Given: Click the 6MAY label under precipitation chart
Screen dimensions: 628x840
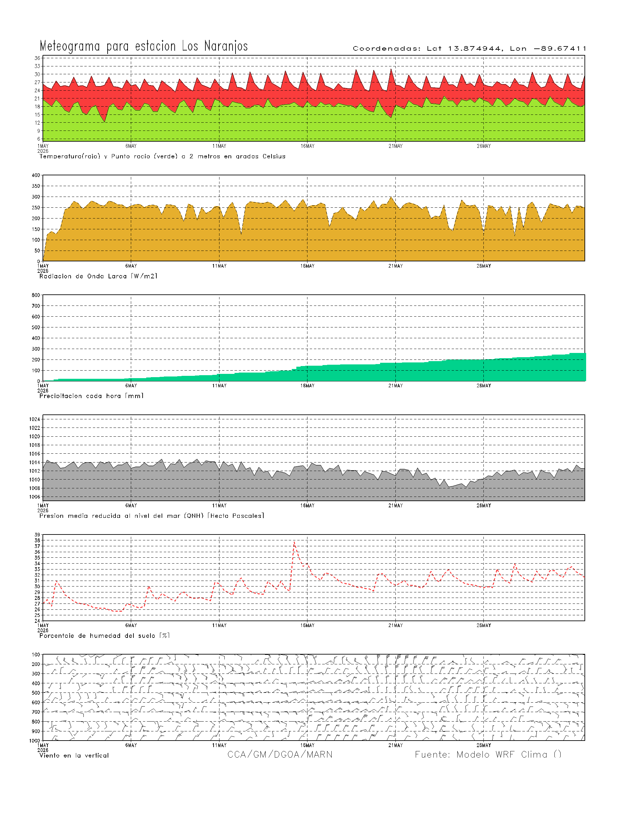Looking at the screenshot, I should click(x=131, y=386).
